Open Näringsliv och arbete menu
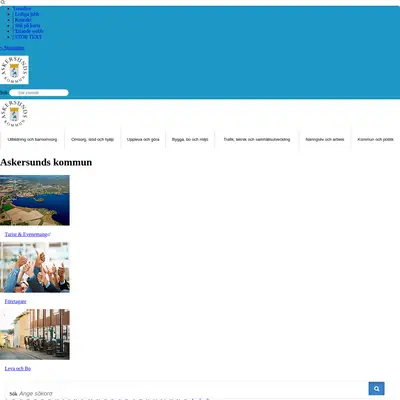 tap(325, 139)
